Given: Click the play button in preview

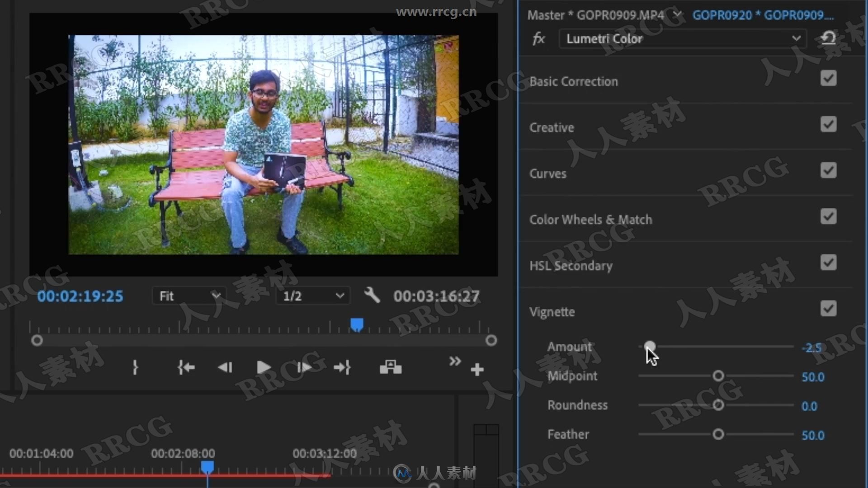Looking at the screenshot, I should (x=262, y=368).
